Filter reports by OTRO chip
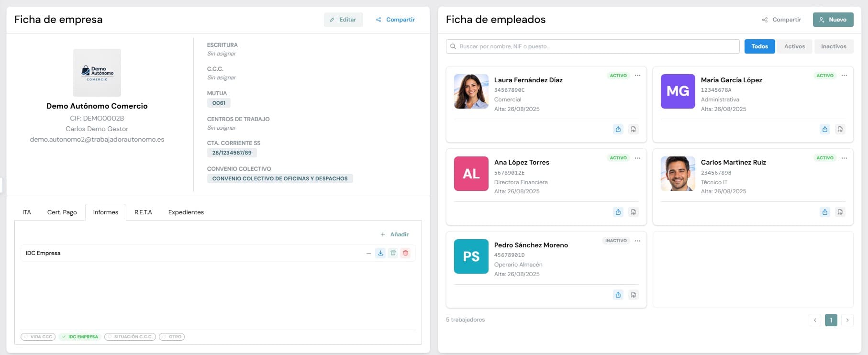 [172, 337]
